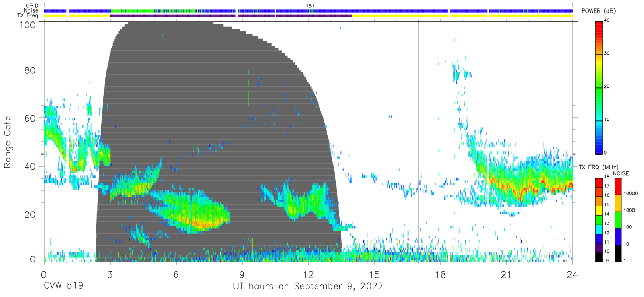Click y-axis tick label '20'
The height and width of the screenshot is (297, 644).
[x=30, y=214]
